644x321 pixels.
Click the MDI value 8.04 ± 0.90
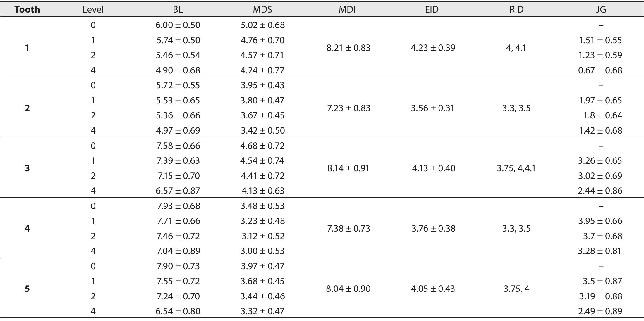[x=348, y=289]
